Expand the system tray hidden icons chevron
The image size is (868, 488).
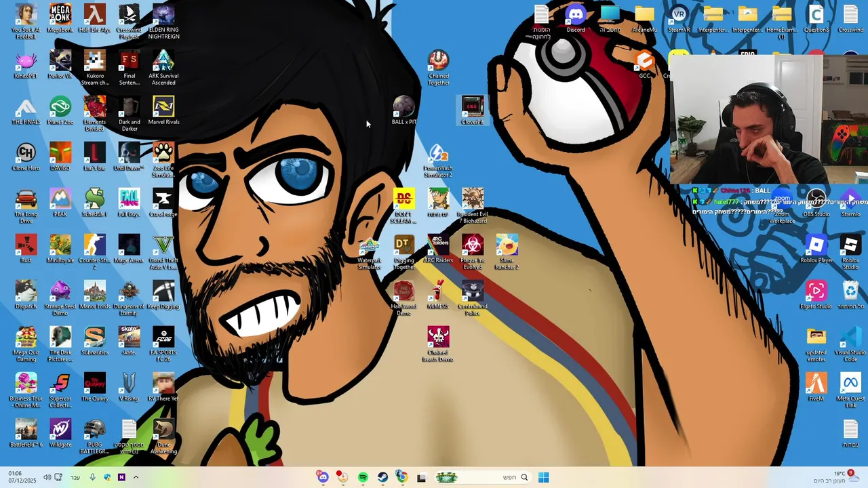point(136,477)
